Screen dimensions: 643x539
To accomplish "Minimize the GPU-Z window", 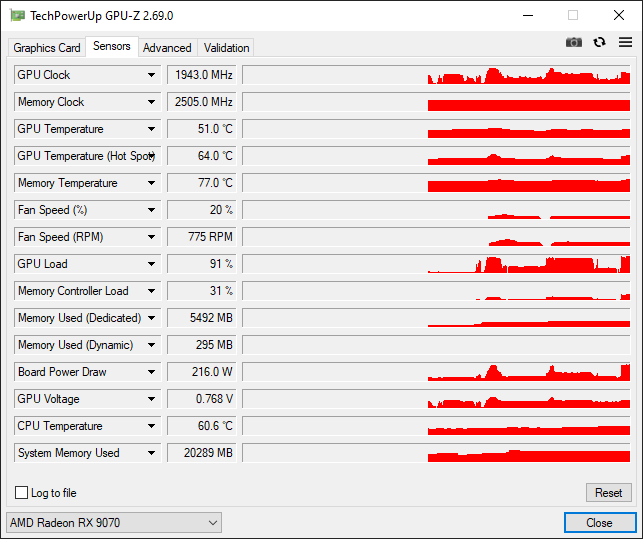I will [528, 16].
